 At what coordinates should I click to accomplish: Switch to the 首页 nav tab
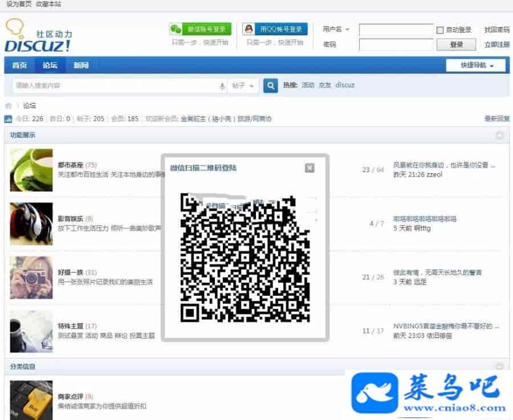click(x=19, y=65)
